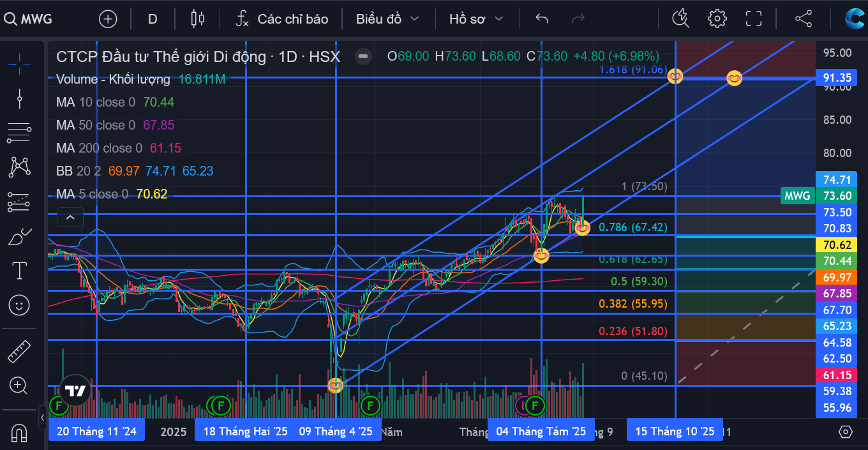This screenshot has height=450, width=868.
Task: Add a symbol to compare with plus icon
Action: pos(108,19)
